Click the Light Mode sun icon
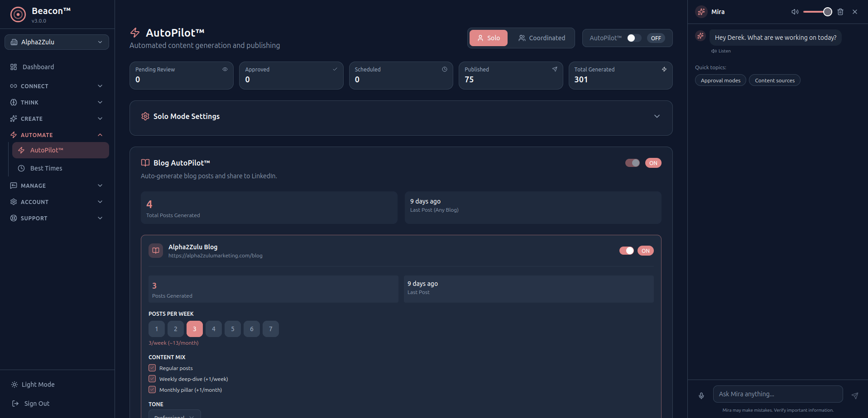This screenshot has height=418, width=868. point(14,385)
